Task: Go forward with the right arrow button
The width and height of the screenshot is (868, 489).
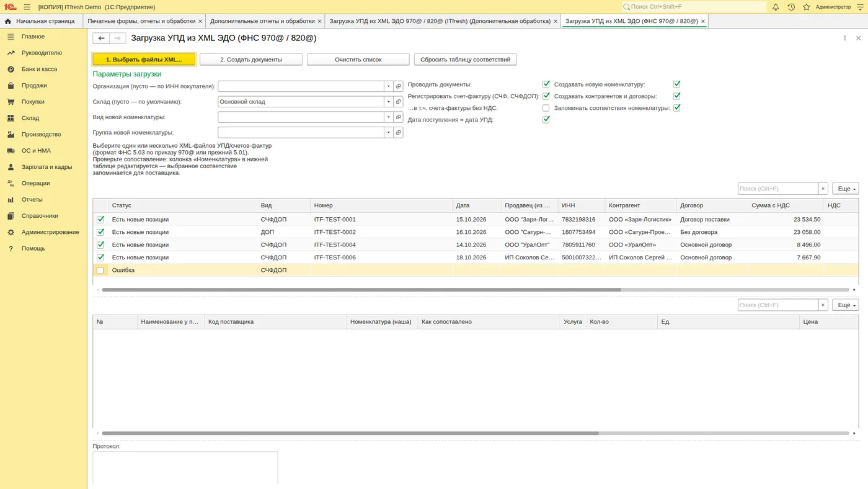Action: coord(118,38)
